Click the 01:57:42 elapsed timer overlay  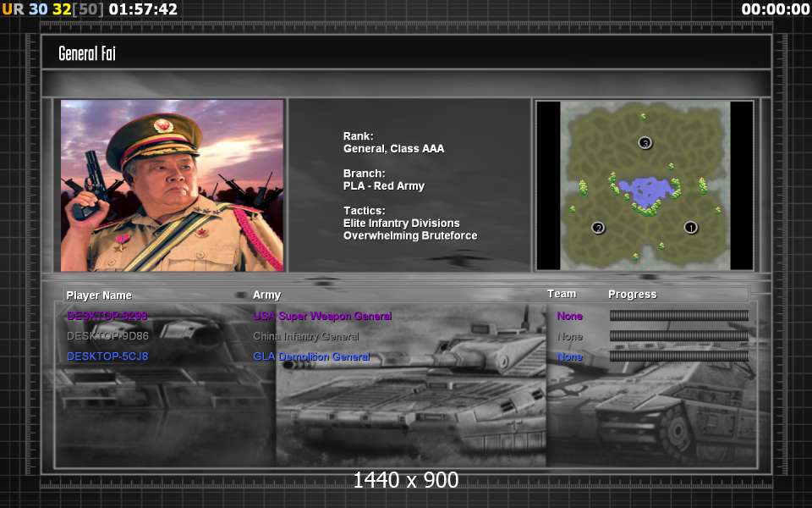[143, 9]
